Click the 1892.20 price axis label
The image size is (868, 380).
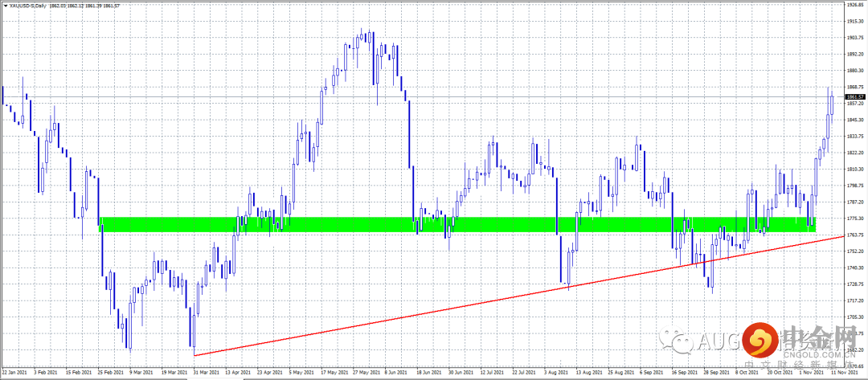pyautogui.click(x=856, y=54)
